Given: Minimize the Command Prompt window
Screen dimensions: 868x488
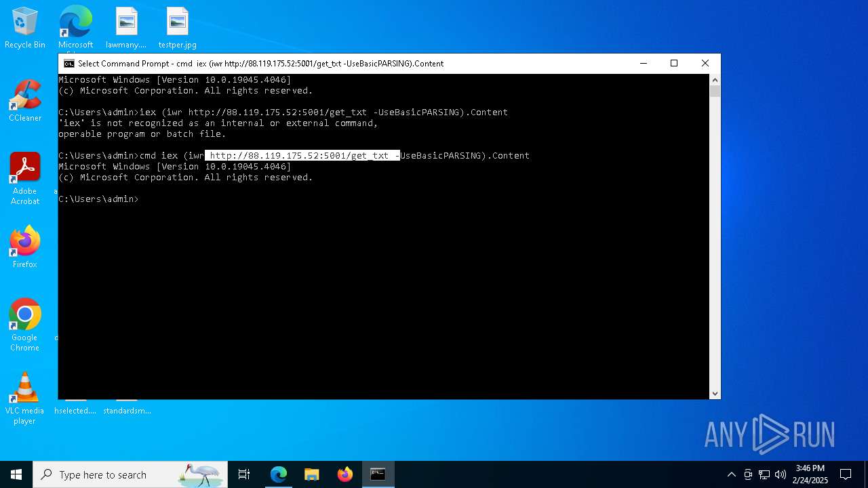Looking at the screenshot, I should point(643,63).
